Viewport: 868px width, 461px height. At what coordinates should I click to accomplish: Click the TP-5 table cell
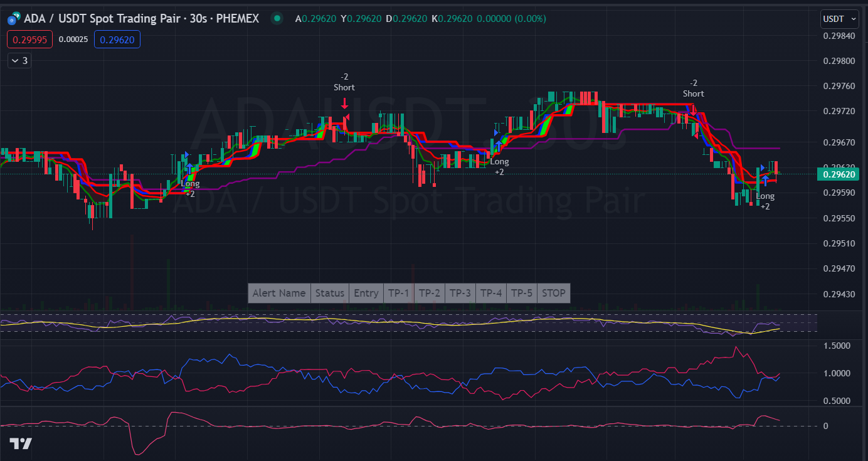click(x=522, y=293)
